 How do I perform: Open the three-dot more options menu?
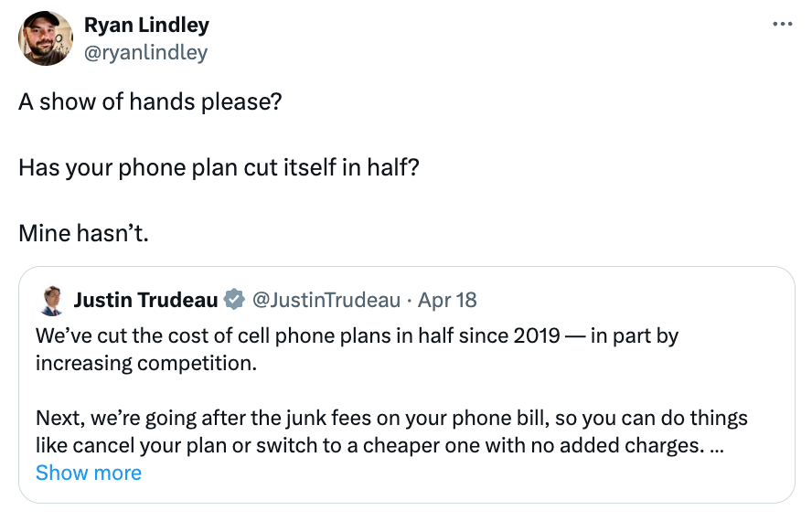(x=782, y=24)
